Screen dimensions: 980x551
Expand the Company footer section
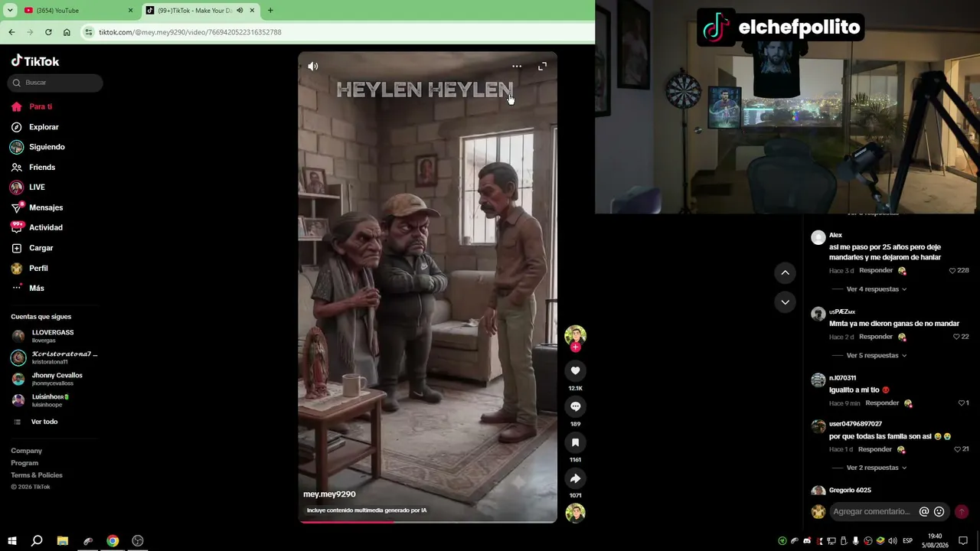click(26, 451)
